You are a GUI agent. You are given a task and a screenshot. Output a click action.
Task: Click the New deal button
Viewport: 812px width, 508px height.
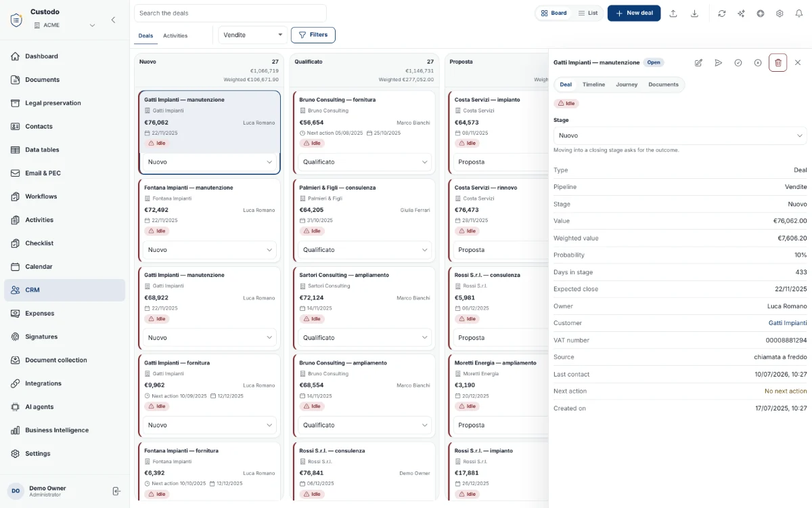click(634, 13)
